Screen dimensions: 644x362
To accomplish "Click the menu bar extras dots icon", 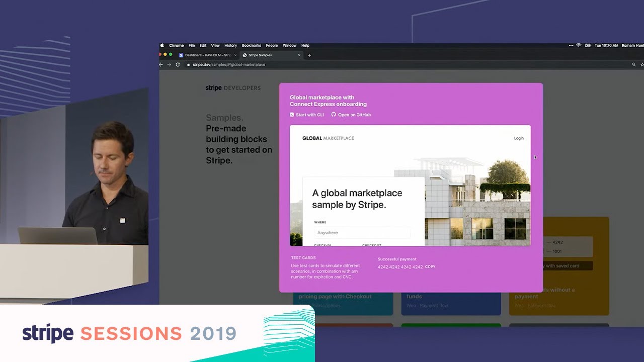I will pyautogui.click(x=571, y=45).
